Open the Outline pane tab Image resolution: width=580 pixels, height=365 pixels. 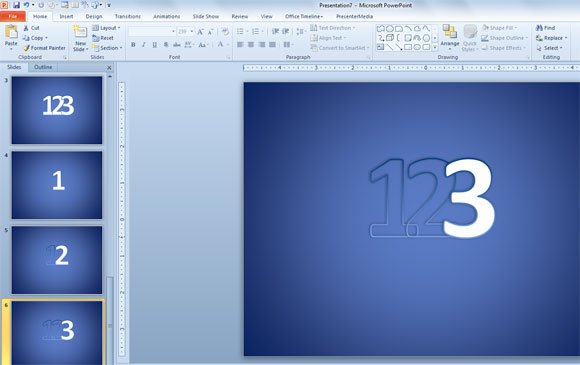coord(43,67)
